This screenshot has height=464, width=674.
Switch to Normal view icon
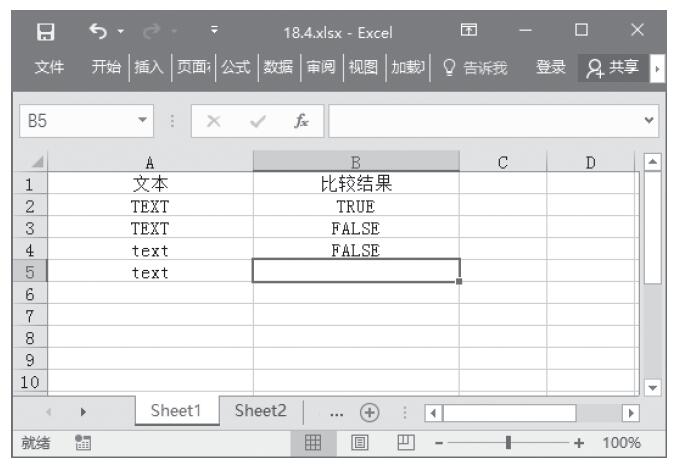pyautogui.click(x=312, y=442)
